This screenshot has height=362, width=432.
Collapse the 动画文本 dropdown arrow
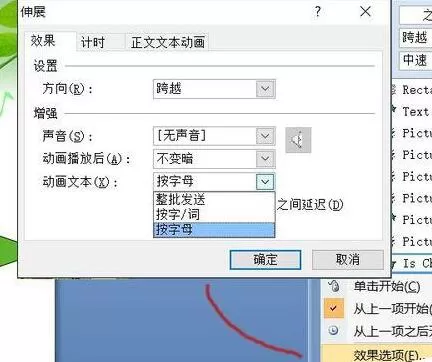[x=265, y=182]
